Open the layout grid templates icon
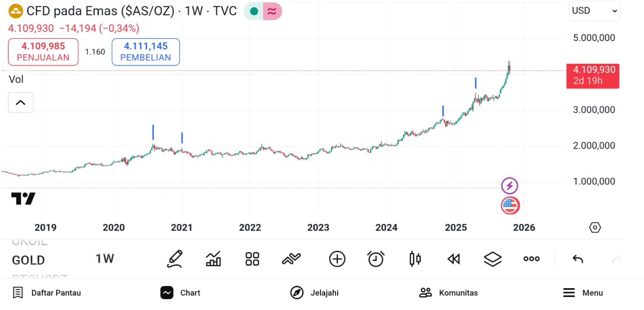The image size is (644, 310). [252, 259]
